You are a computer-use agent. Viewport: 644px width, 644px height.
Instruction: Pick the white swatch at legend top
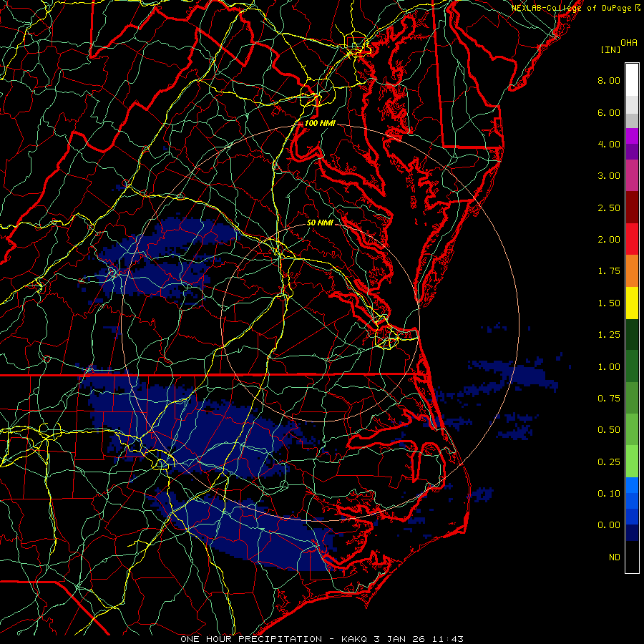pyautogui.click(x=632, y=80)
